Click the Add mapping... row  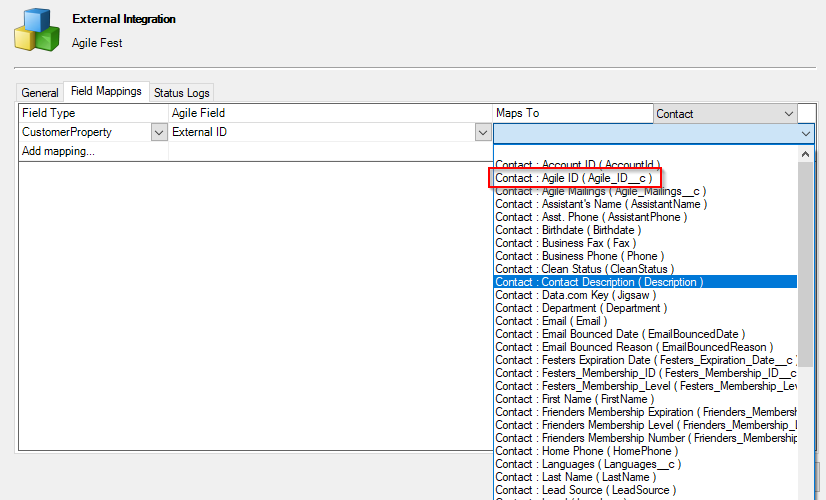coord(58,151)
